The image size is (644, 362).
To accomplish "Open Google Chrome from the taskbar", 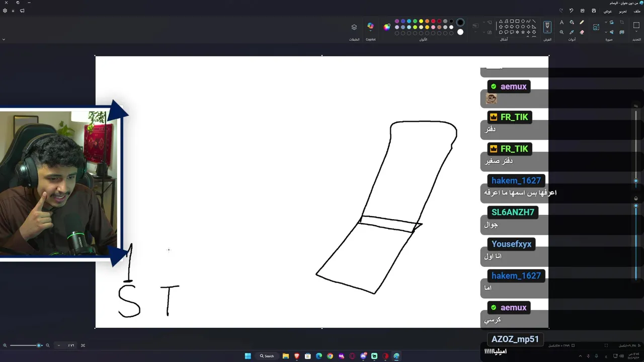I will click(330, 356).
